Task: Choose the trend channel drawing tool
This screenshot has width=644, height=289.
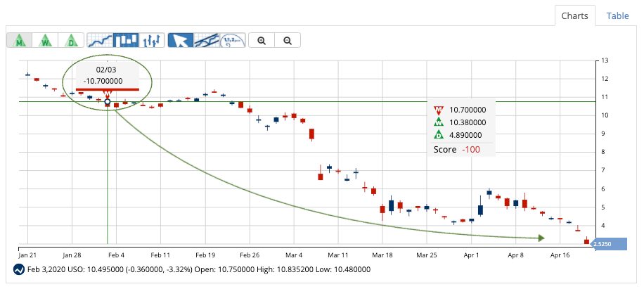Action: (x=207, y=40)
